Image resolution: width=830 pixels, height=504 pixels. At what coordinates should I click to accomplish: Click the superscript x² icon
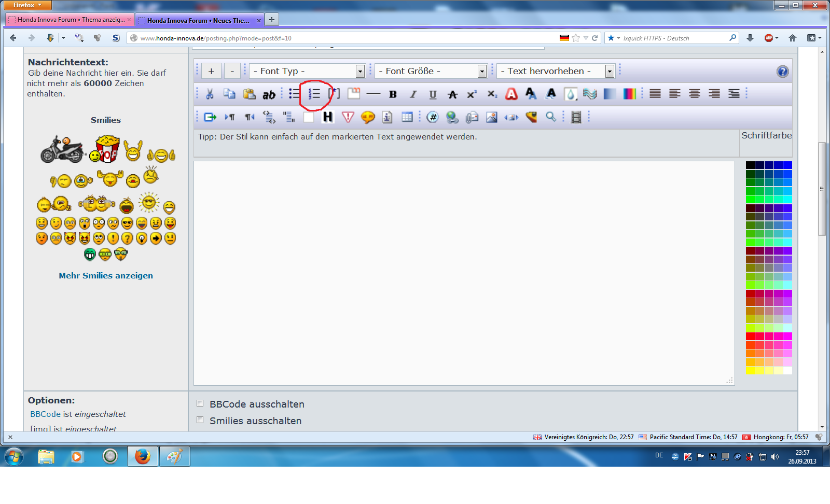point(472,94)
